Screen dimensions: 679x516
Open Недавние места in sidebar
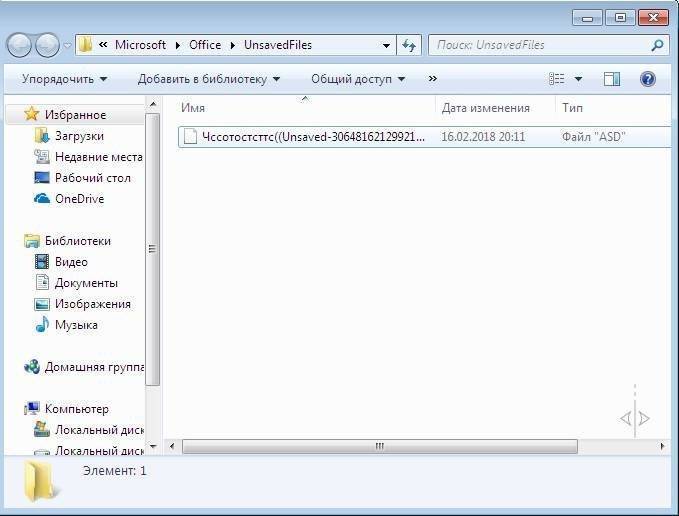[99, 157]
